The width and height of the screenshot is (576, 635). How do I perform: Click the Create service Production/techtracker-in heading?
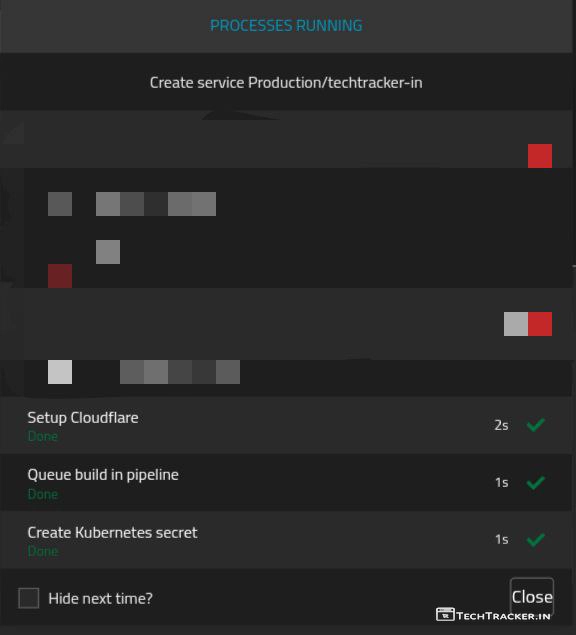pos(286,83)
